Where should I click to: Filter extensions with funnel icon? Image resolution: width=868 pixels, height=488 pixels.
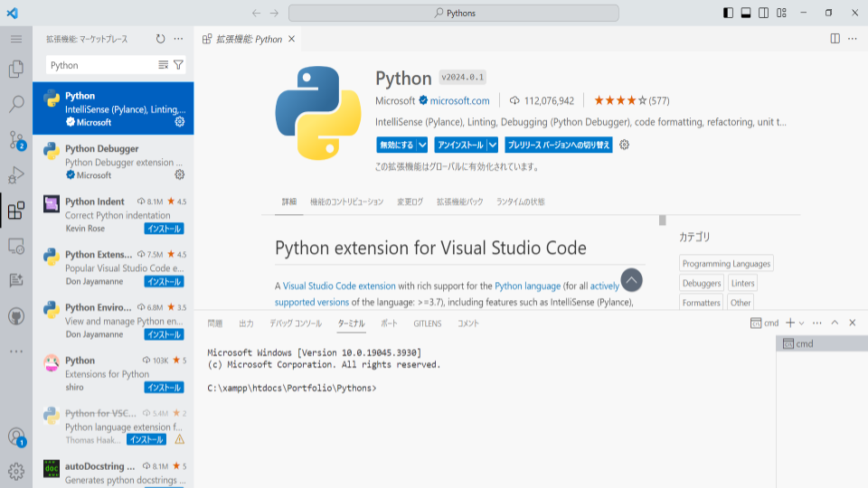pos(178,65)
